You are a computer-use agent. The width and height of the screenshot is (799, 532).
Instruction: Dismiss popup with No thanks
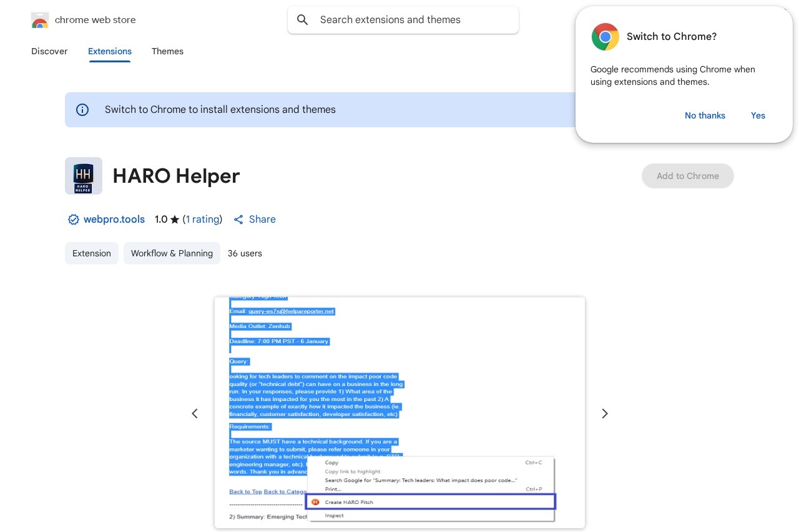point(705,115)
